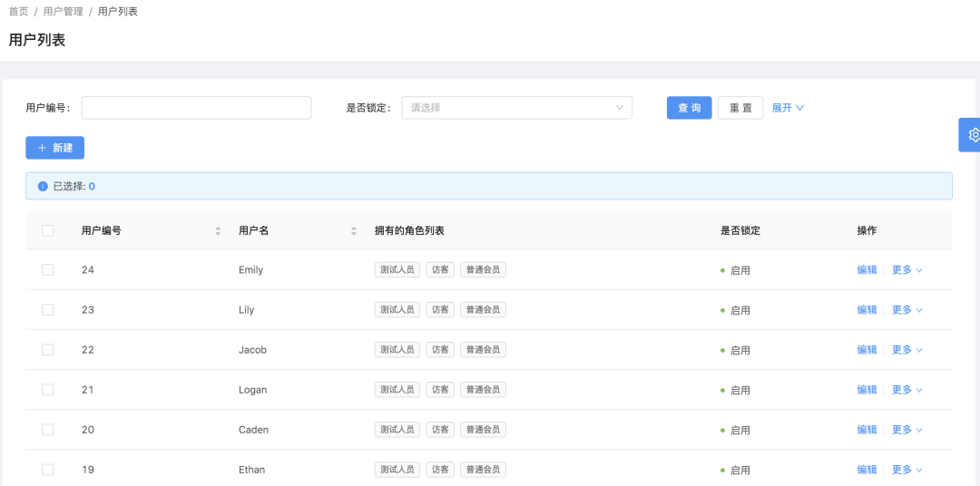Click 访客 tag in Lily's row
Screen dimensions: 980x486
[x=440, y=310]
